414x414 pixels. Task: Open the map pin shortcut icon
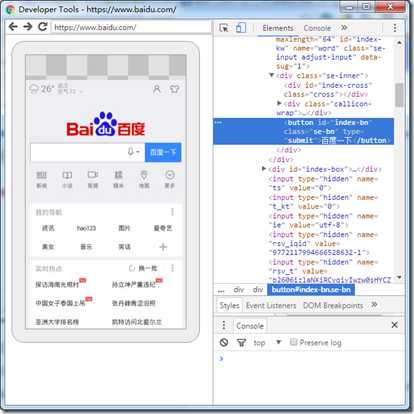pos(144,179)
